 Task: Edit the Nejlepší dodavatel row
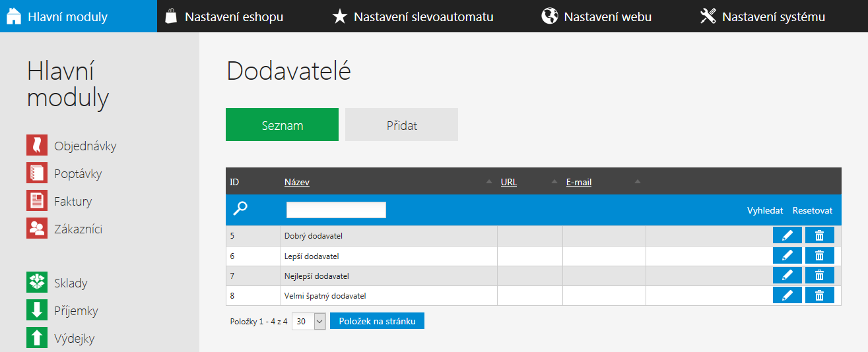tap(787, 276)
